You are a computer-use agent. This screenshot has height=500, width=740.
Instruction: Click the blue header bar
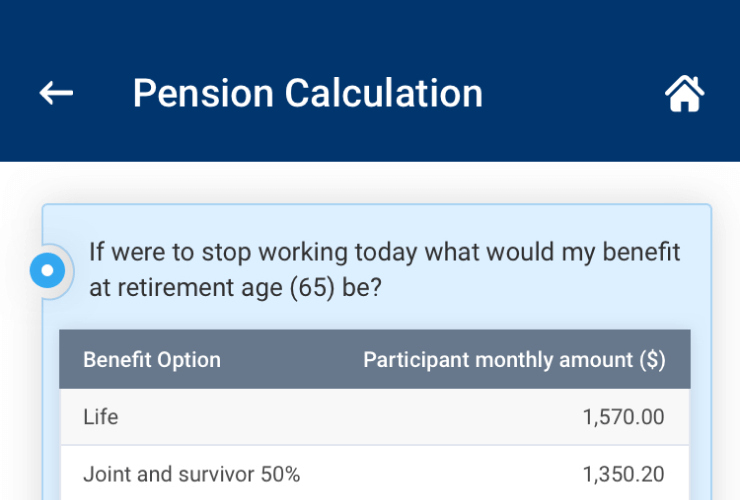tap(370, 81)
